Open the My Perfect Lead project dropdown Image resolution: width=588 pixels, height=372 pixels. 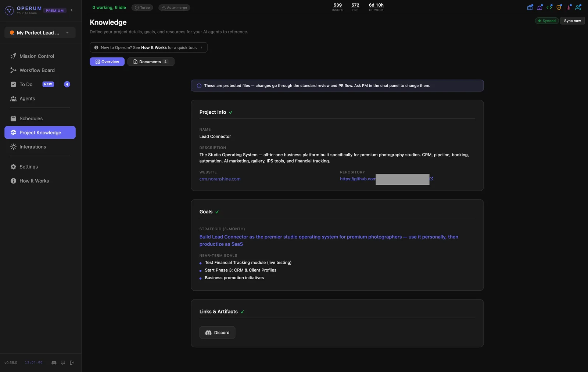point(40,33)
